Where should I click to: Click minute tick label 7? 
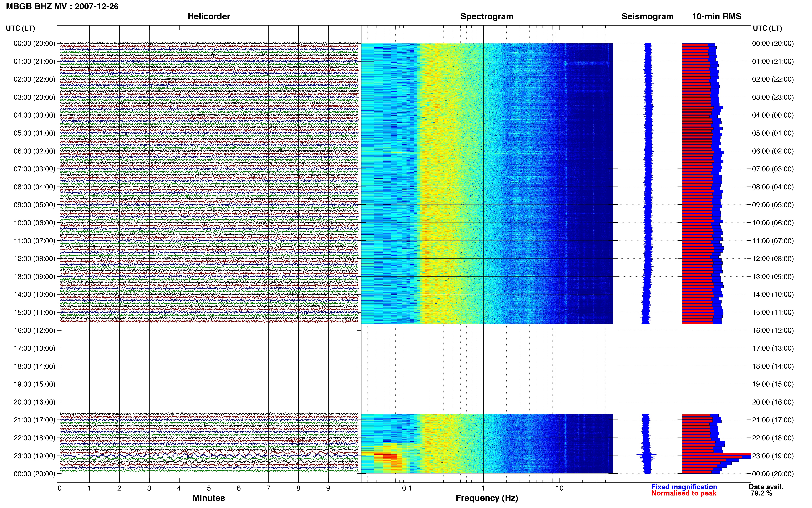point(269,488)
